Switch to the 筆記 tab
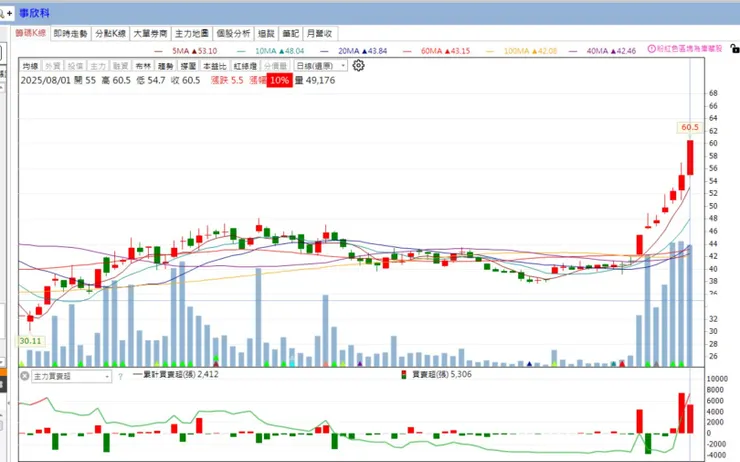 tap(291, 34)
